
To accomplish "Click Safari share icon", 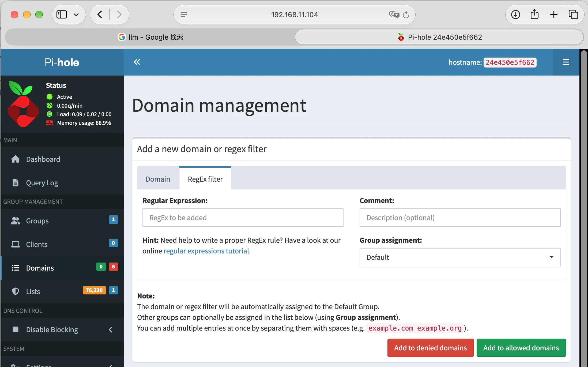I will point(534,14).
